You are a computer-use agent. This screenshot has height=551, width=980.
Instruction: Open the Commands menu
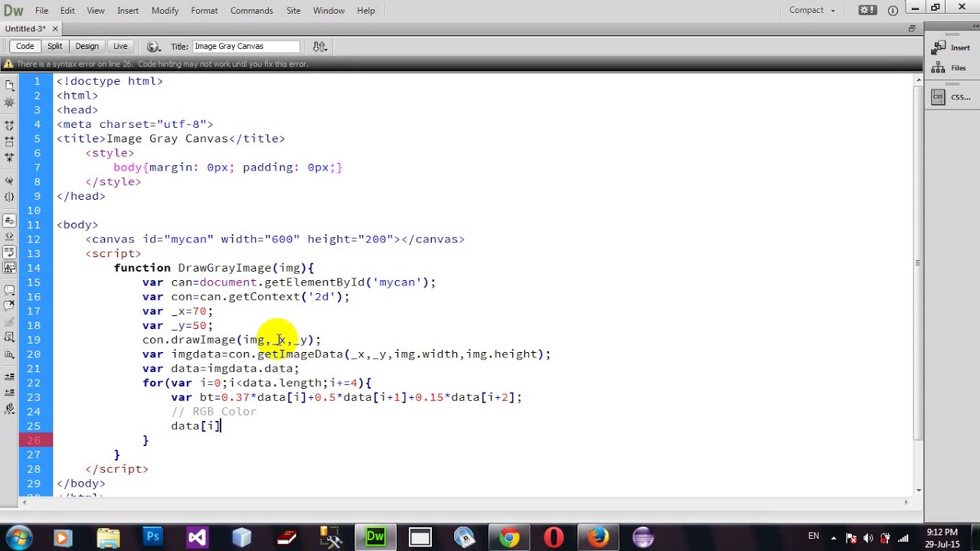tap(251, 11)
